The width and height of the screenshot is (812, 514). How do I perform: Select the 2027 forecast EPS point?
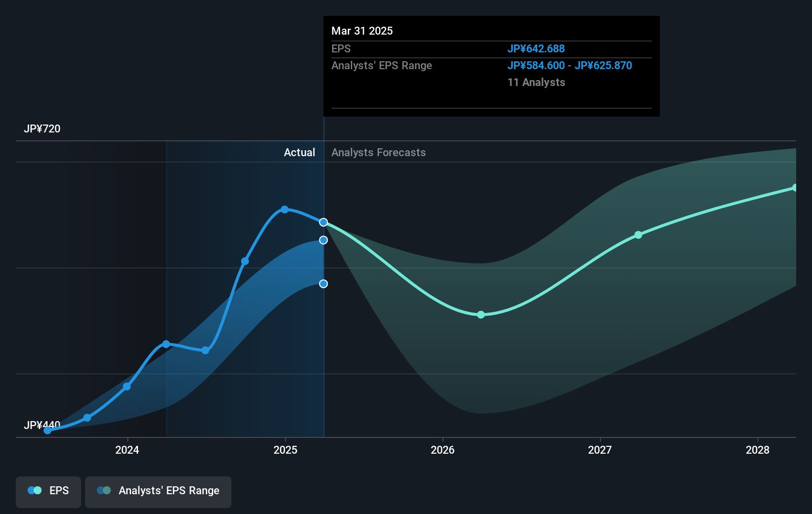click(x=638, y=235)
